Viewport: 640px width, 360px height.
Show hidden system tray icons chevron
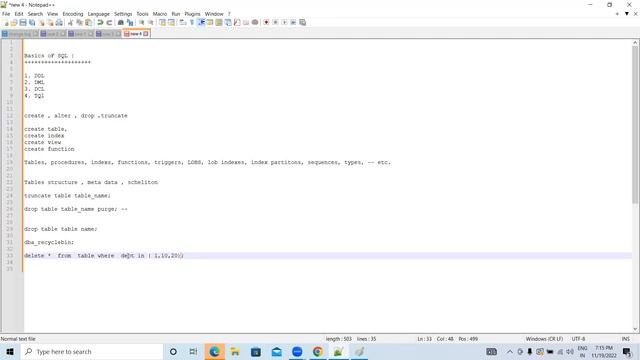click(x=510, y=351)
